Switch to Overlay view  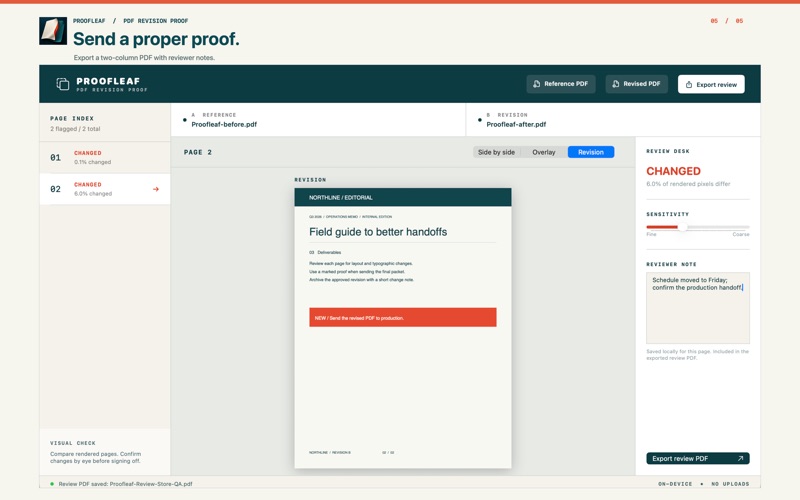coord(544,152)
